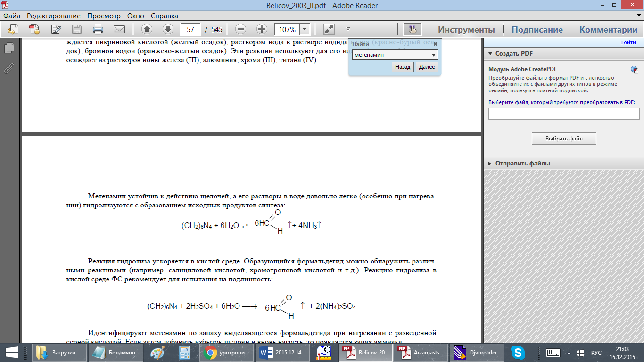Open the Редактирование menu
Image resolution: width=644 pixels, height=362 pixels.
tap(54, 16)
